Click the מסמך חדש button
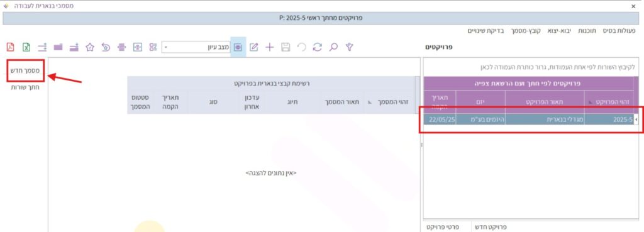644x232 pixels. 25,70
